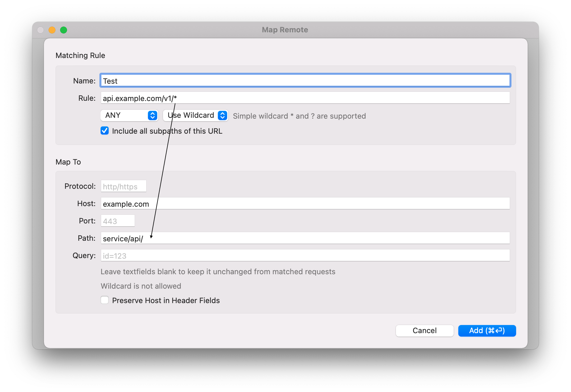Click the Cancel button

(424, 331)
